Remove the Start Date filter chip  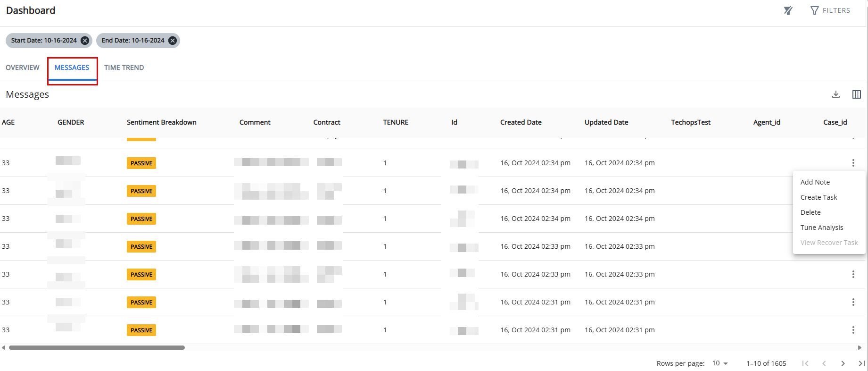point(85,41)
